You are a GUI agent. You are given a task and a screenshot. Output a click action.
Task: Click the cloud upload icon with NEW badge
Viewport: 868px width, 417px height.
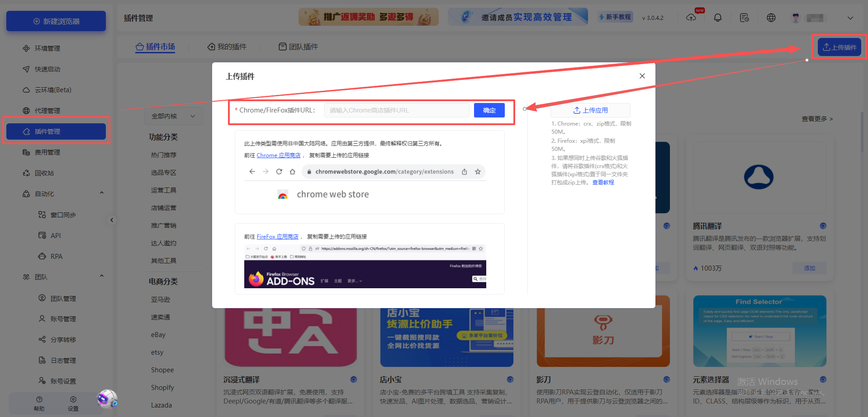click(x=692, y=18)
